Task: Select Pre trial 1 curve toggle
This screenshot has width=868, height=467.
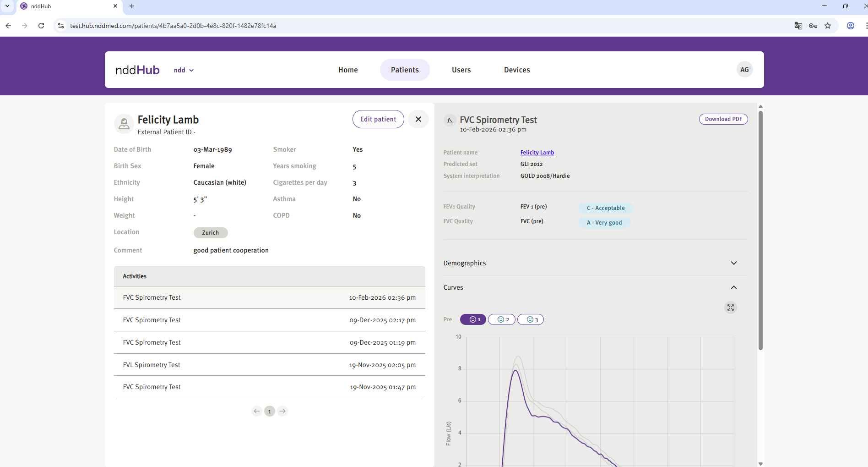Action: (473, 319)
